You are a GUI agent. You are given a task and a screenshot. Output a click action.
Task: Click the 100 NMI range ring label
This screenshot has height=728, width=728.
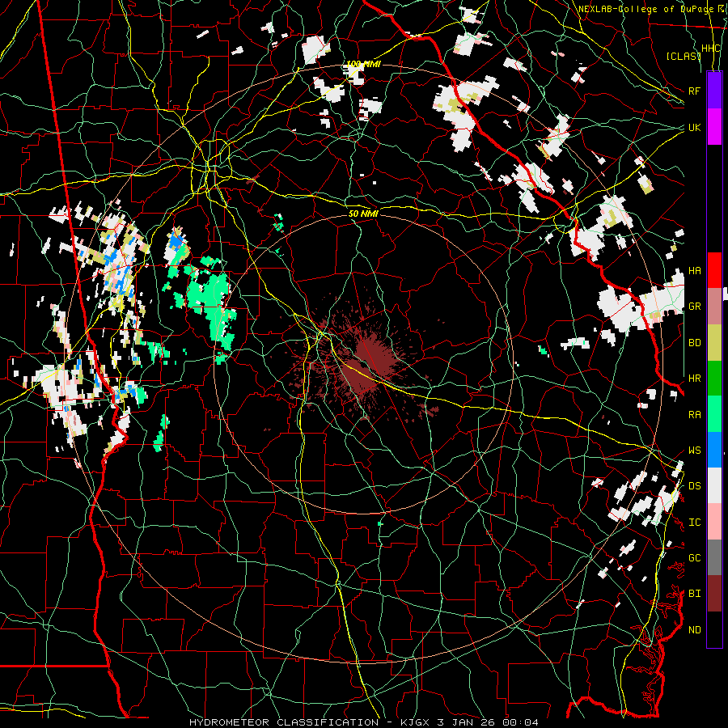point(363,64)
